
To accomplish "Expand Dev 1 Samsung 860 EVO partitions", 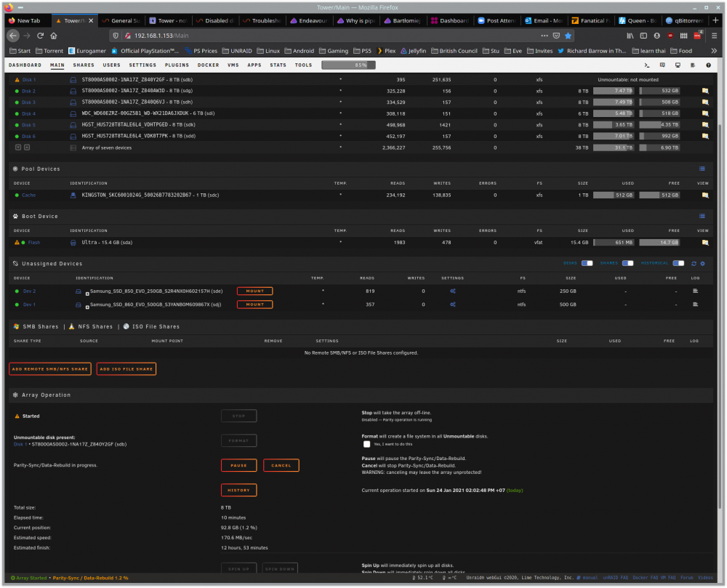I will coord(87,307).
